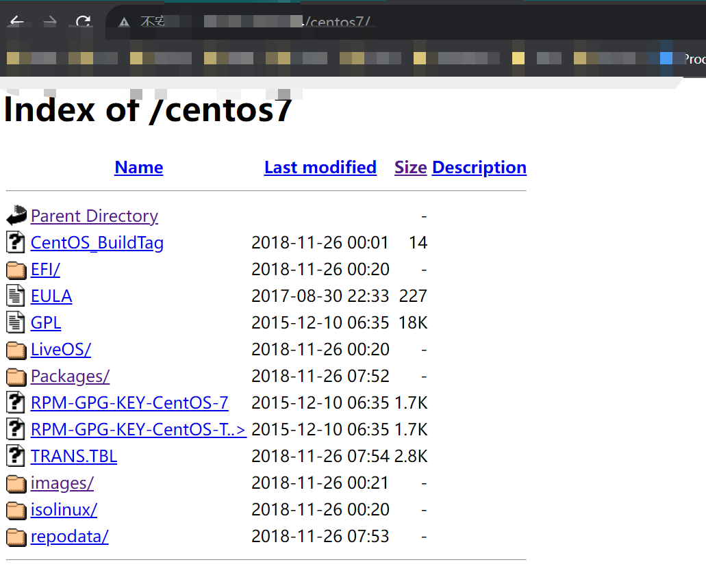Click the folder icon beside EFI/
This screenshot has height=588, width=706.
(x=16, y=270)
